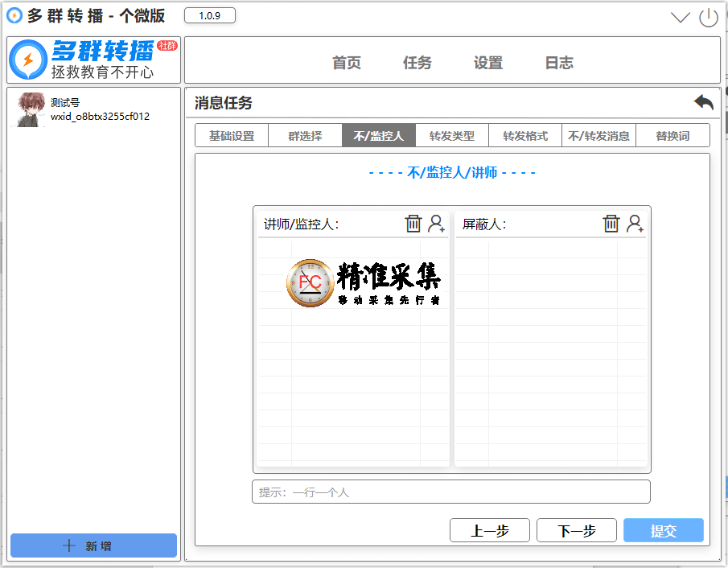Click the back arrow in 消息任务 header
Screen dimensions: 728x568
703,102
